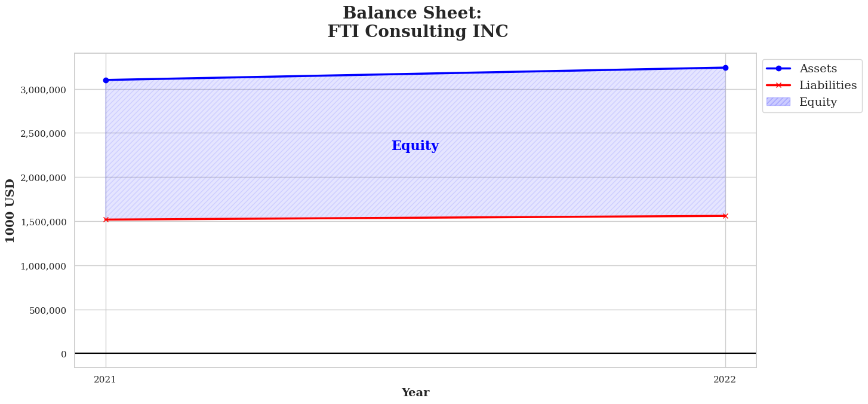This screenshot has width=868, height=404.
Task: Click the Assets data point for 2022
Action: point(725,68)
